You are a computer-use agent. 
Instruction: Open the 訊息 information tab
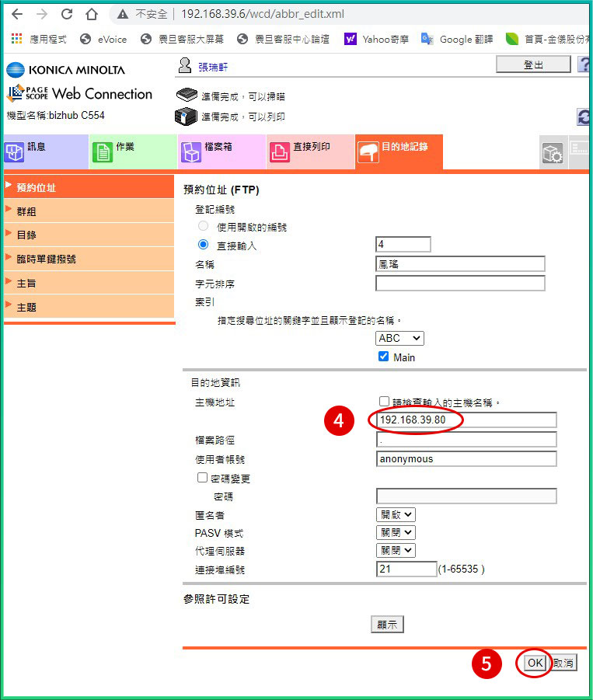[46, 151]
